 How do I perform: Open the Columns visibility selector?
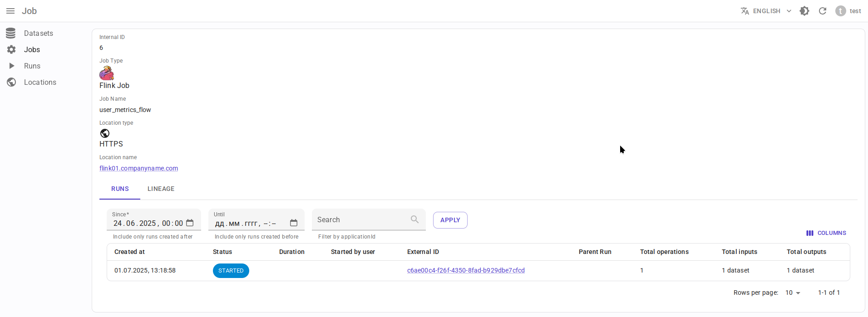click(826, 233)
